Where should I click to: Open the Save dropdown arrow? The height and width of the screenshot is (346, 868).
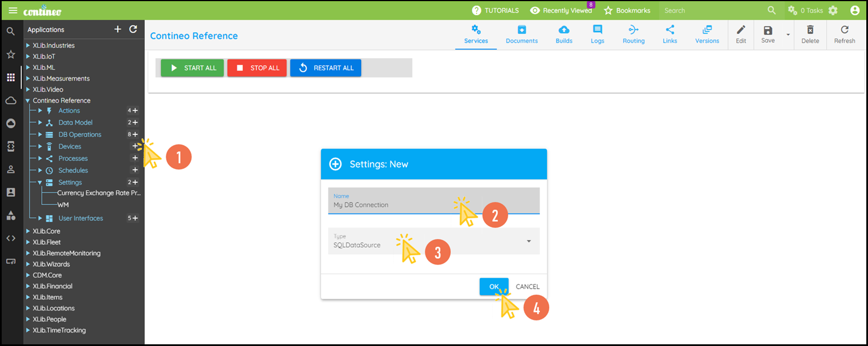(788, 35)
